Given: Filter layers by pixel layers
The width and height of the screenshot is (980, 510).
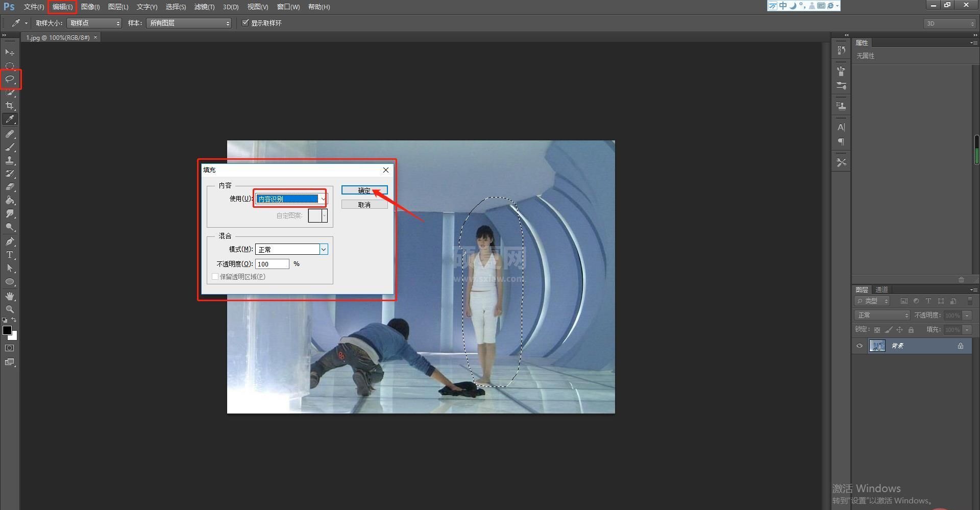Looking at the screenshot, I should (904, 301).
